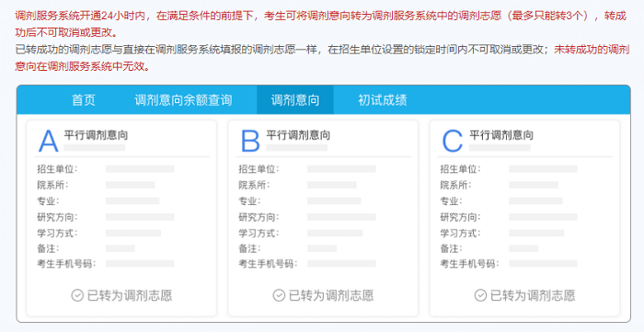This screenshot has width=644, height=332.
Task: Click 备注 label in card C
Action: [x=452, y=248]
